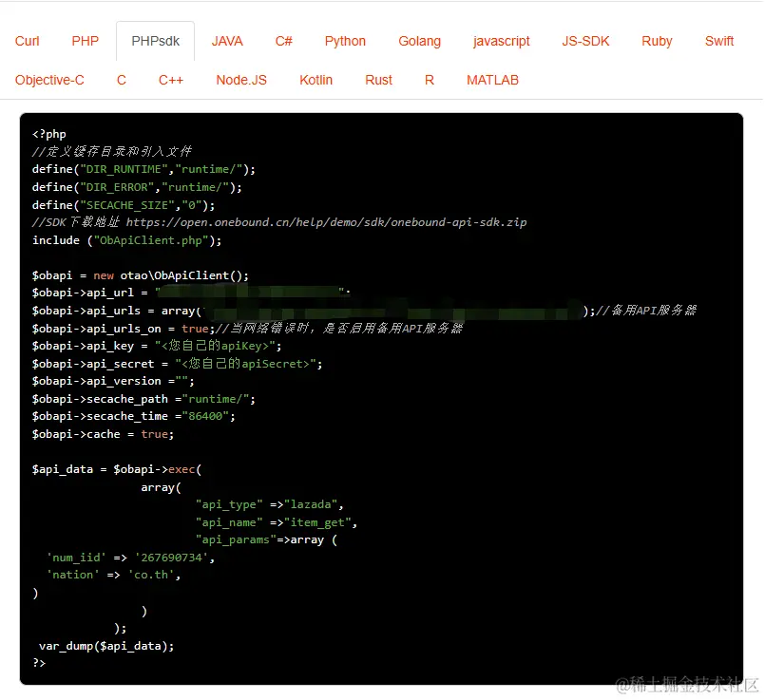This screenshot has width=765, height=700.
Task: Click the SDK download URL comment
Action: [279, 222]
